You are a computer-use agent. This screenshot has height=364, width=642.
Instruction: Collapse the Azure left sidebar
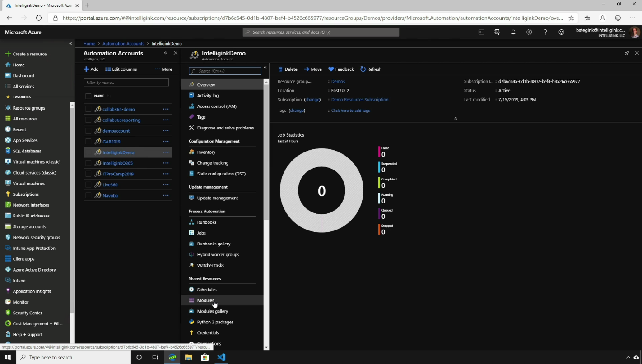click(70, 44)
